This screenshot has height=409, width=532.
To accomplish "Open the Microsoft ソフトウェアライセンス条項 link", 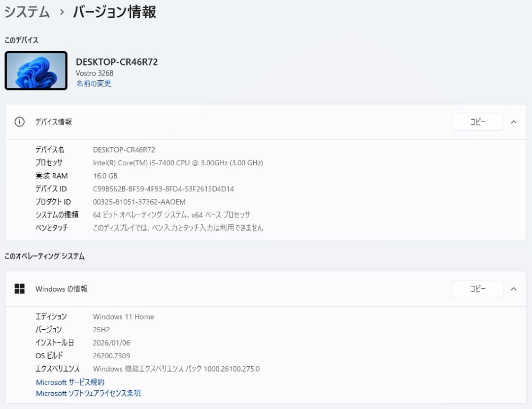I will point(88,393).
